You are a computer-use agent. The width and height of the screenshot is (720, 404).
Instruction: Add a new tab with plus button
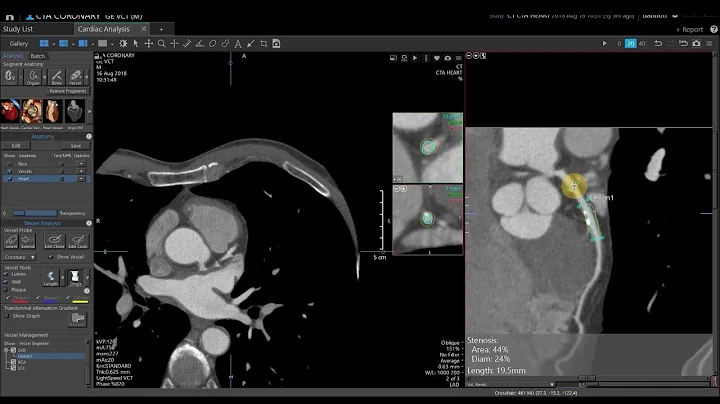161,29
